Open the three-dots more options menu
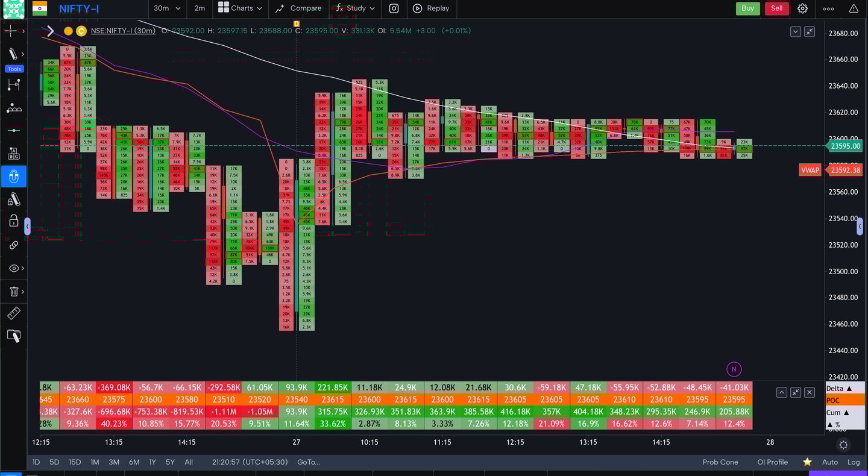The width and height of the screenshot is (868, 476). pos(829,8)
